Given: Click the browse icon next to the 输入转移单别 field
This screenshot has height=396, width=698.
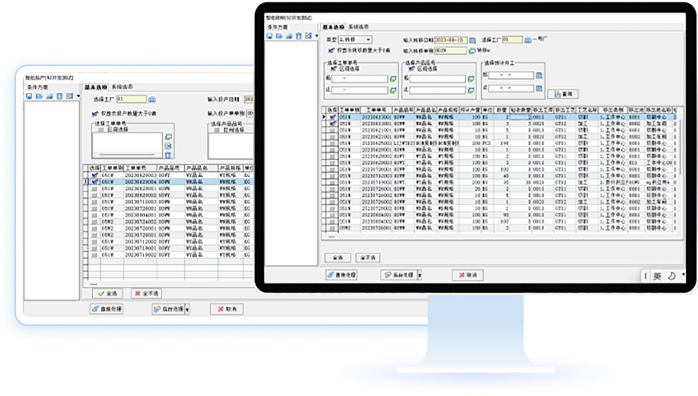Looking at the screenshot, I should pos(472,51).
